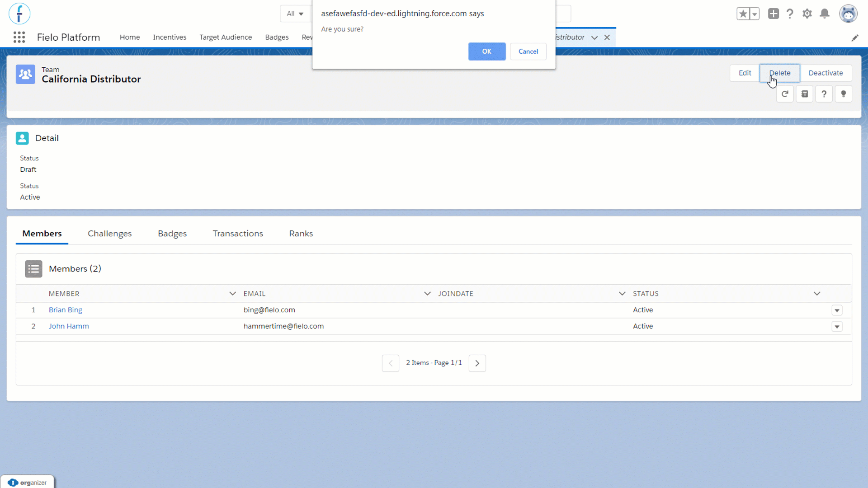Click the Fielo Platform app name
This screenshot has height=488, width=868.
click(x=68, y=37)
